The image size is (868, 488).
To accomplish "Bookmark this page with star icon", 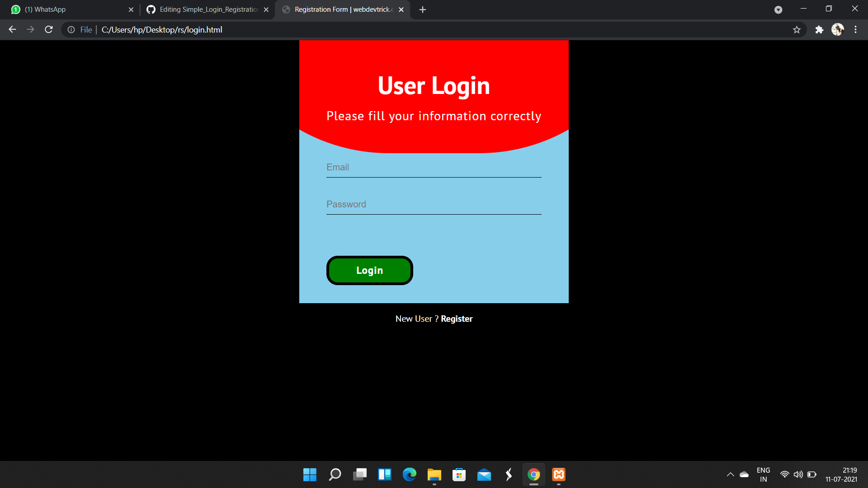I will coord(797,30).
